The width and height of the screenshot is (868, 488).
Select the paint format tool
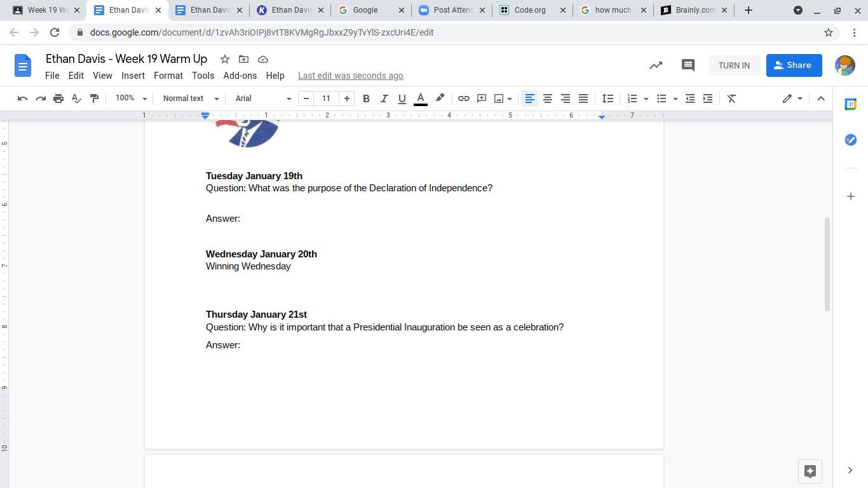point(94,98)
